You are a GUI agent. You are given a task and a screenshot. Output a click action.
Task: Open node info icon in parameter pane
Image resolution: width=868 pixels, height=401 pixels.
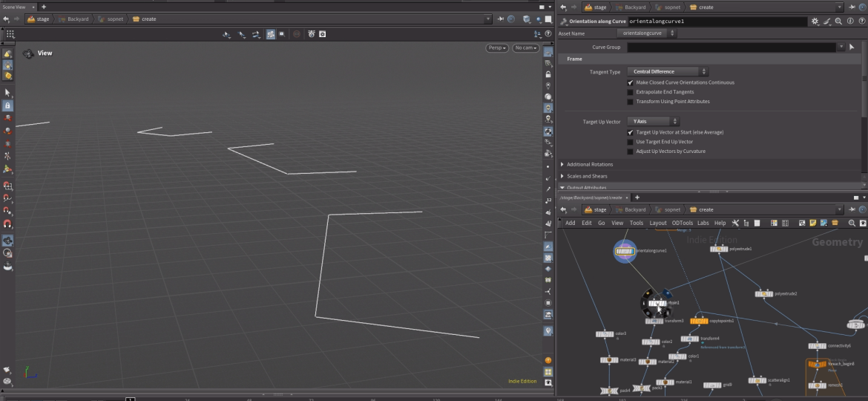tap(849, 22)
